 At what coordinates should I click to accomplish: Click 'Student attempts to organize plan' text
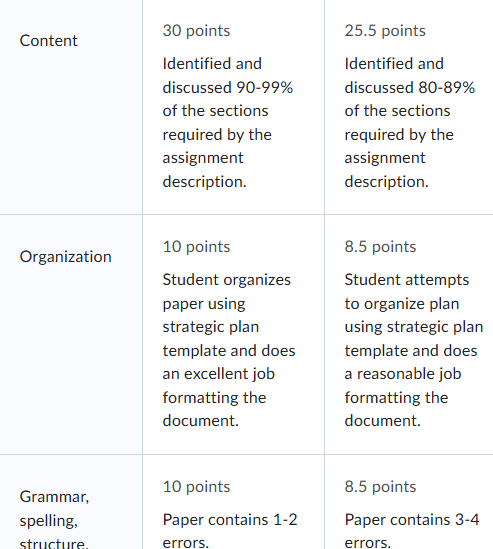coord(407,292)
